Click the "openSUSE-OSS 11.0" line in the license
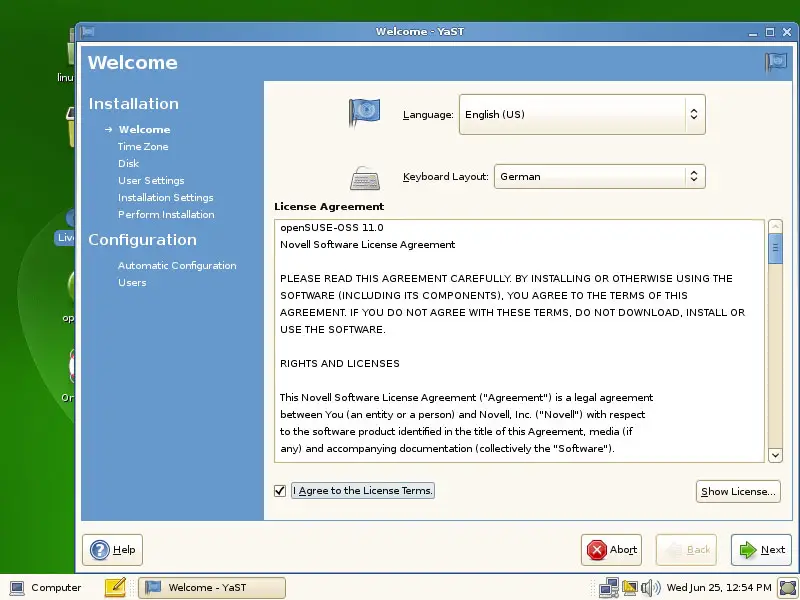The width and height of the screenshot is (800, 600). (x=332, y=228)
